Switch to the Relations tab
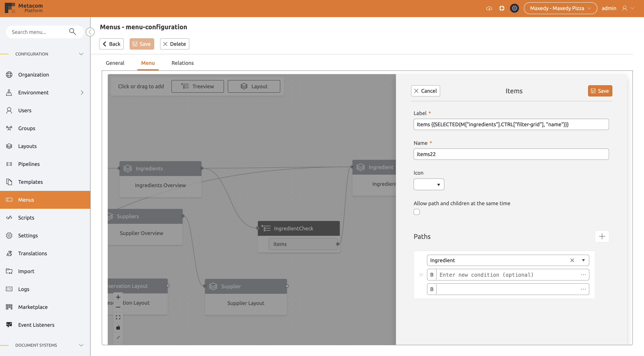Screen dimensions: 644x356 pyautogui.click(x=182, y=63)
